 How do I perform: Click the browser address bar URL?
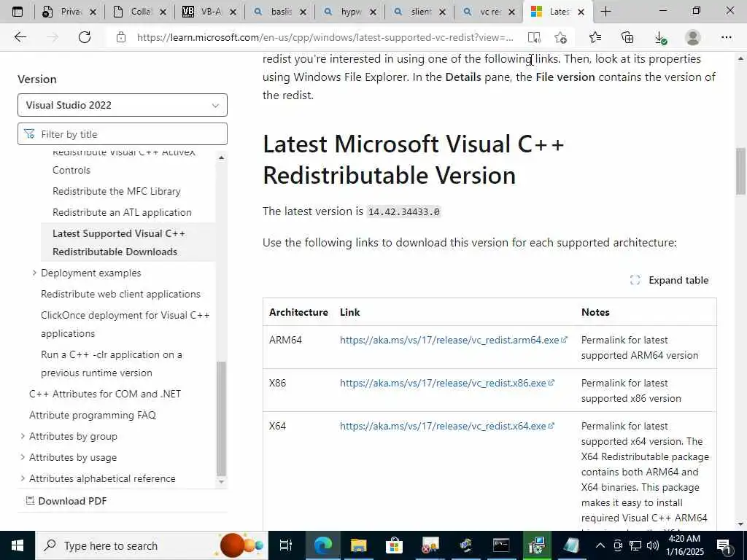tap(325, 37)
